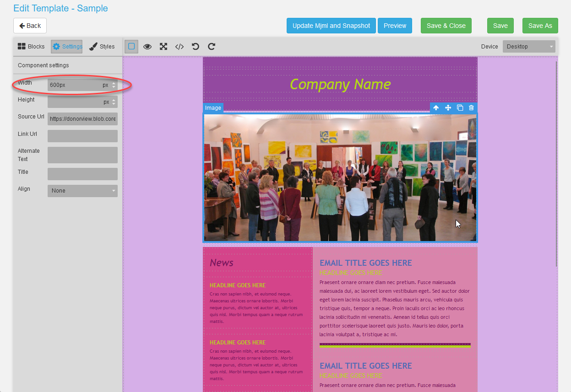The height and width of the screenshot is (392, 571).
Task: Click the move icon on the Image block
Action: coord(448,107)
